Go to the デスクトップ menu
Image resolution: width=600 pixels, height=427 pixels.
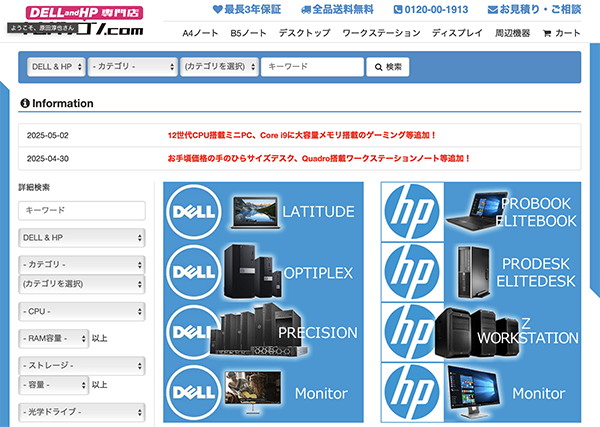(305, 33)
